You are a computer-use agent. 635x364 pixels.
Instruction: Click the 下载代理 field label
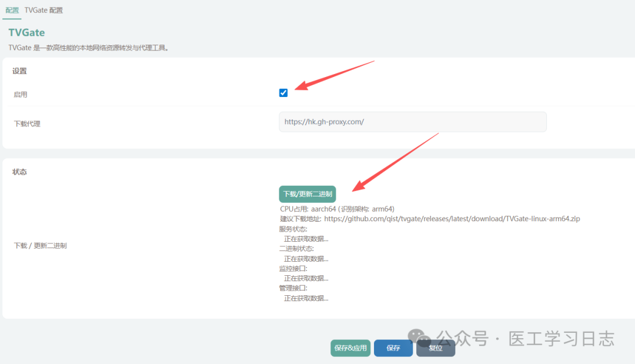click(x=27, y=123)
